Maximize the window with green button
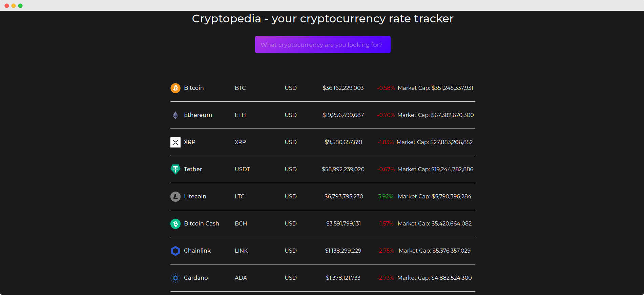This screenshot has height=295, width=644. coord(20,6)
